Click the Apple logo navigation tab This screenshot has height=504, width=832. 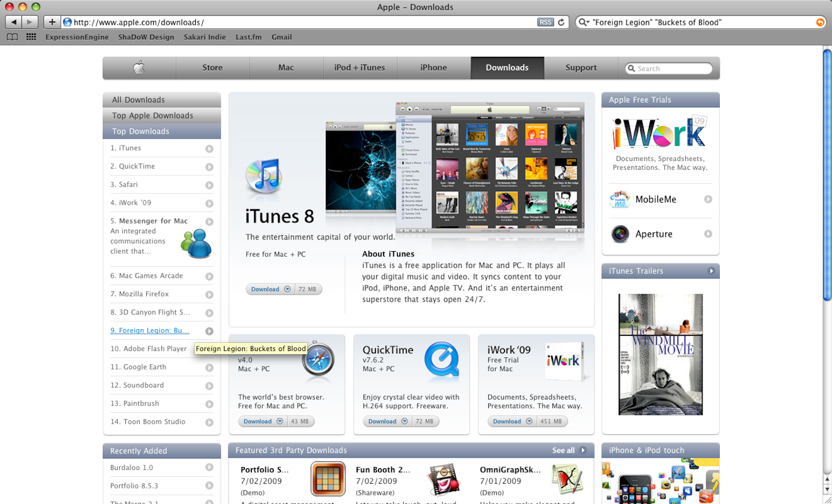139,68
